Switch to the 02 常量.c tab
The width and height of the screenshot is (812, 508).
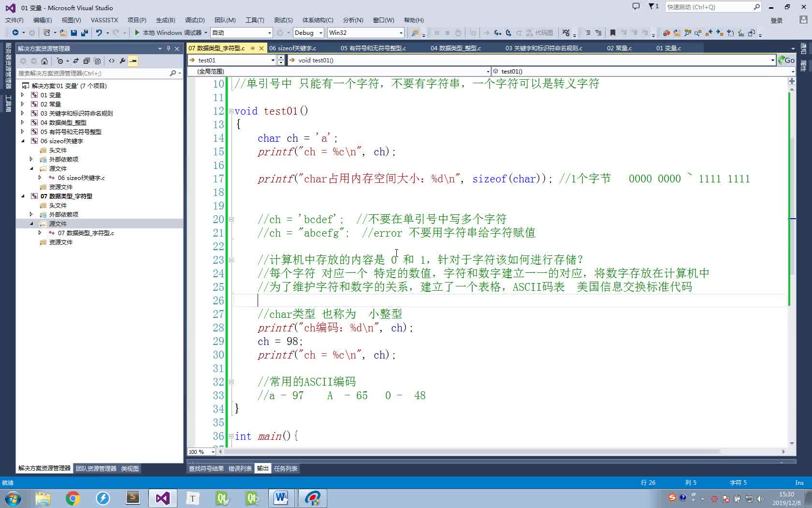point(619,48)
